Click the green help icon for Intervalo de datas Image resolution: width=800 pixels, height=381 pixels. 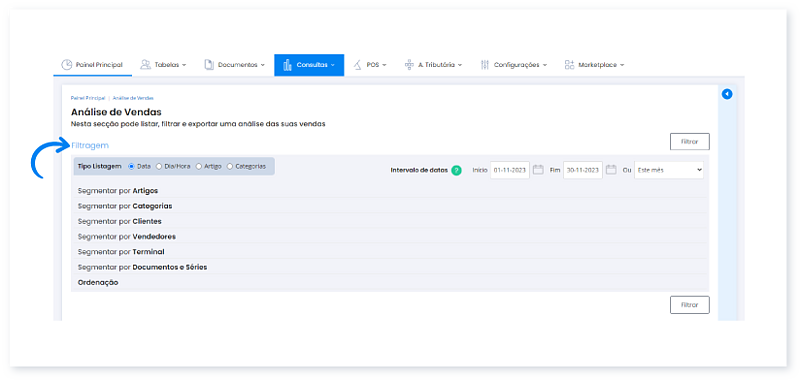point(457,170)
